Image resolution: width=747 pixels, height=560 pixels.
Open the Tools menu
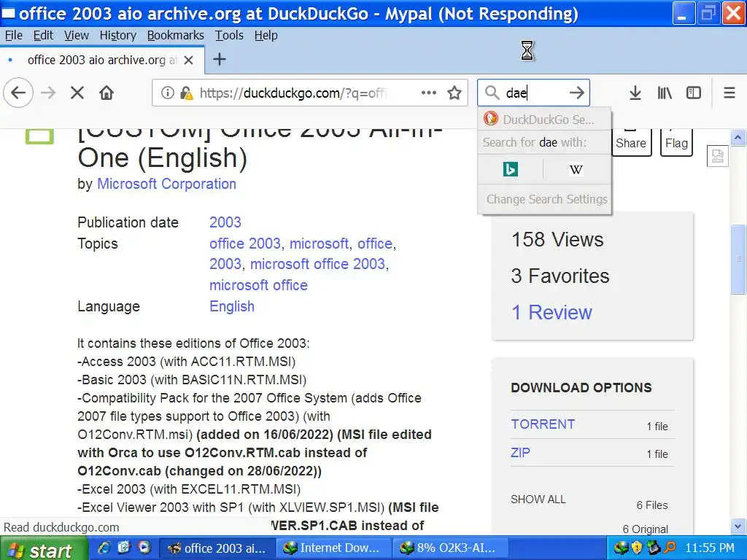click(x=229, y=35)
